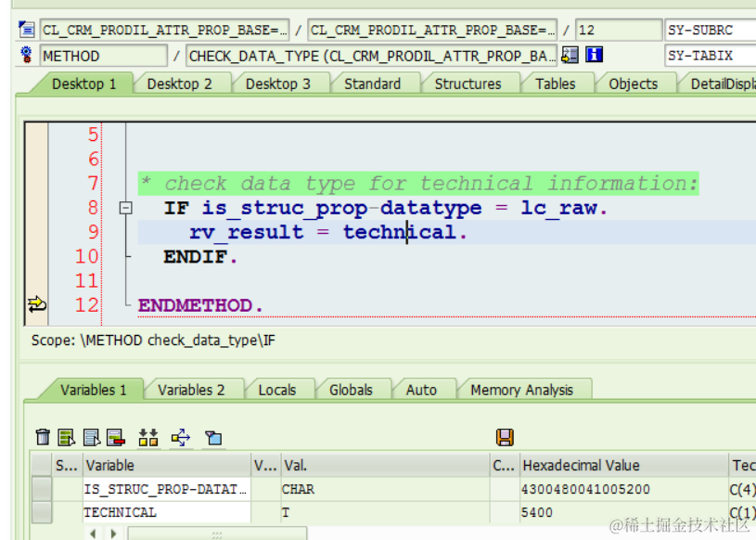This screenshot has width=756, height=540.
Task: Click the gray table deselect icon
Action: [x=92, y=437]
